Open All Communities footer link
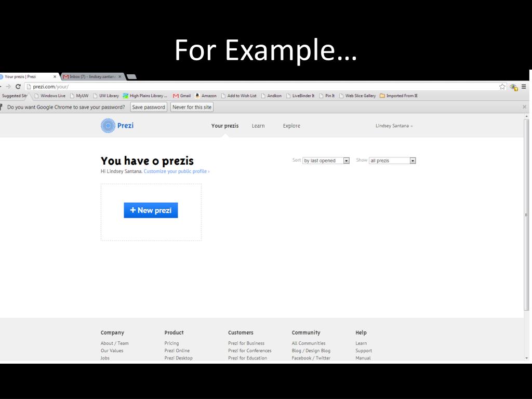 tap(309, 343)
